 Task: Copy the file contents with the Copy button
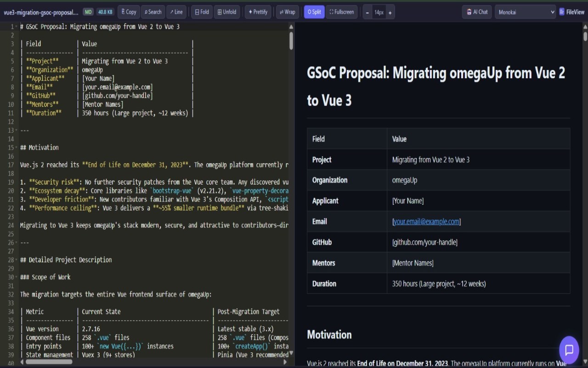(129, 12)
